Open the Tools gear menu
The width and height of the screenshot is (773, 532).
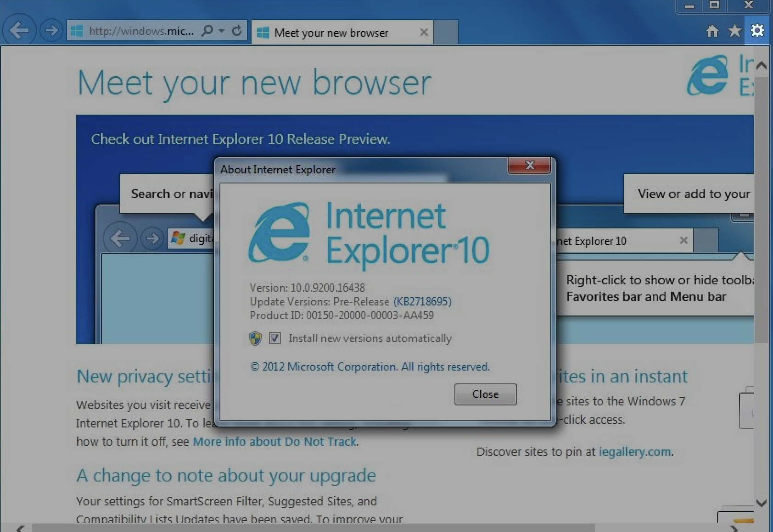tap(757, 30)
